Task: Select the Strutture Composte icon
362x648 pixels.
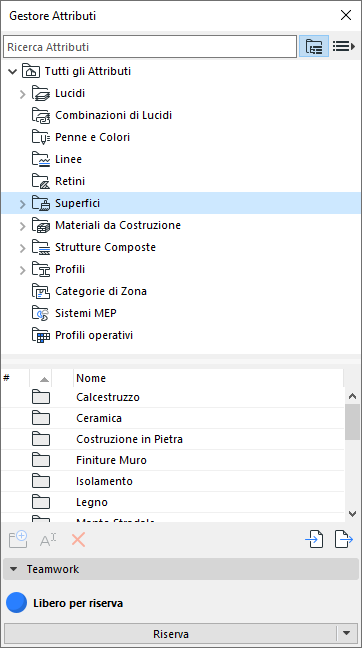Action: coord(41,247)
